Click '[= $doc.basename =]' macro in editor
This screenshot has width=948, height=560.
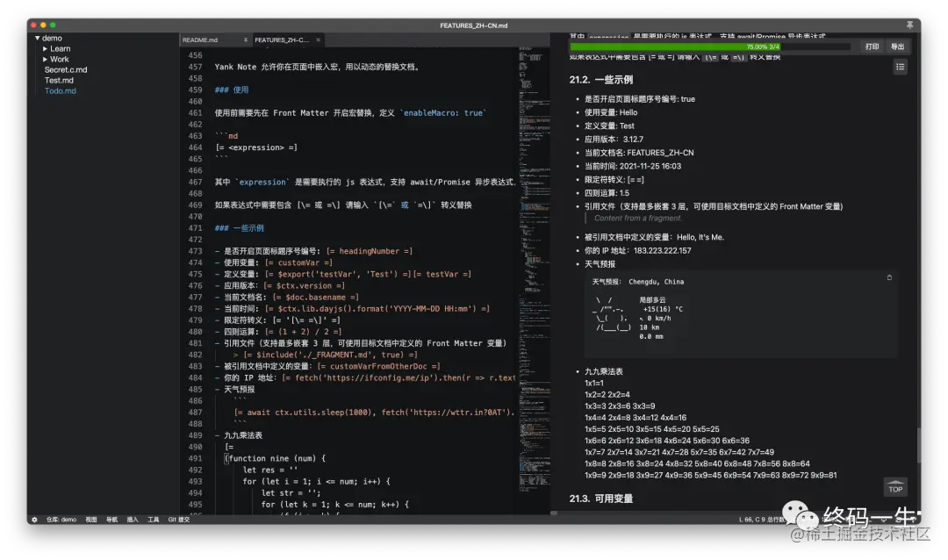[x=316, y=297]
